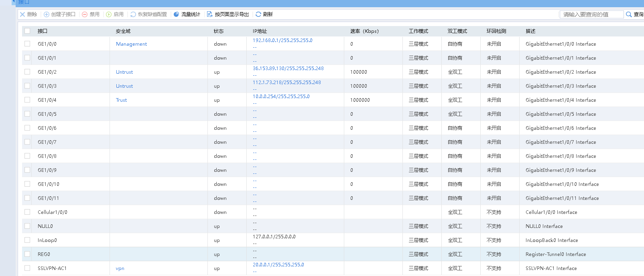Image resolution: width=644 pixels, height=276 pixels.
Task: Click IP text 127.0.0.1/255.0.0.0
Action: click(274, 237)
